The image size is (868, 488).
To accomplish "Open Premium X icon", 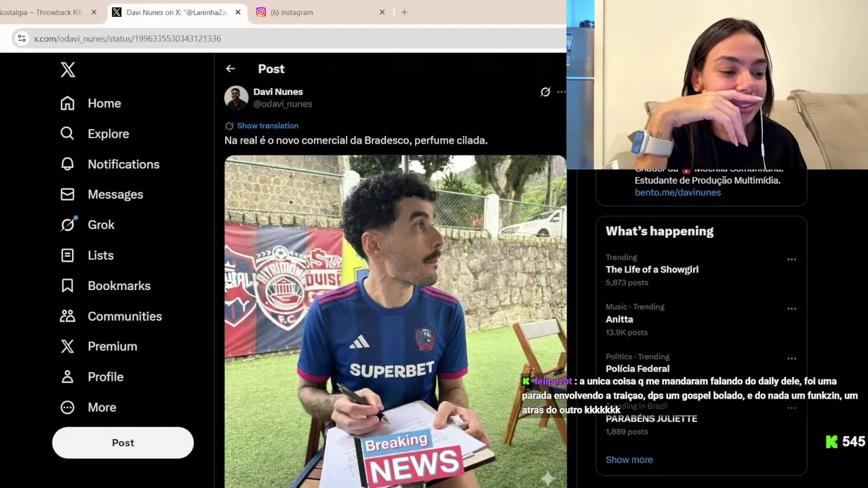I will [x=67, y=346].
